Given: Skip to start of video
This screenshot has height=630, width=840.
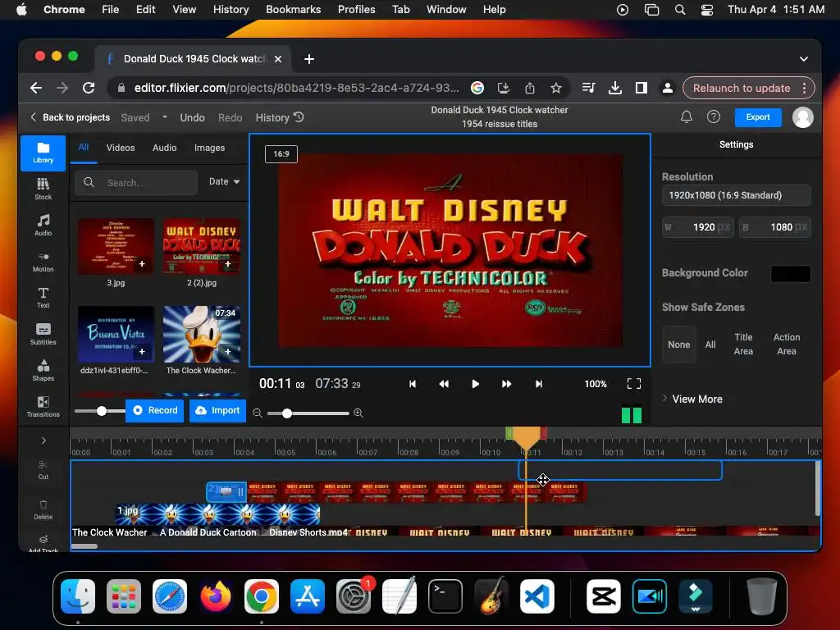Looking at the screenshot, I should pos(413,384).
